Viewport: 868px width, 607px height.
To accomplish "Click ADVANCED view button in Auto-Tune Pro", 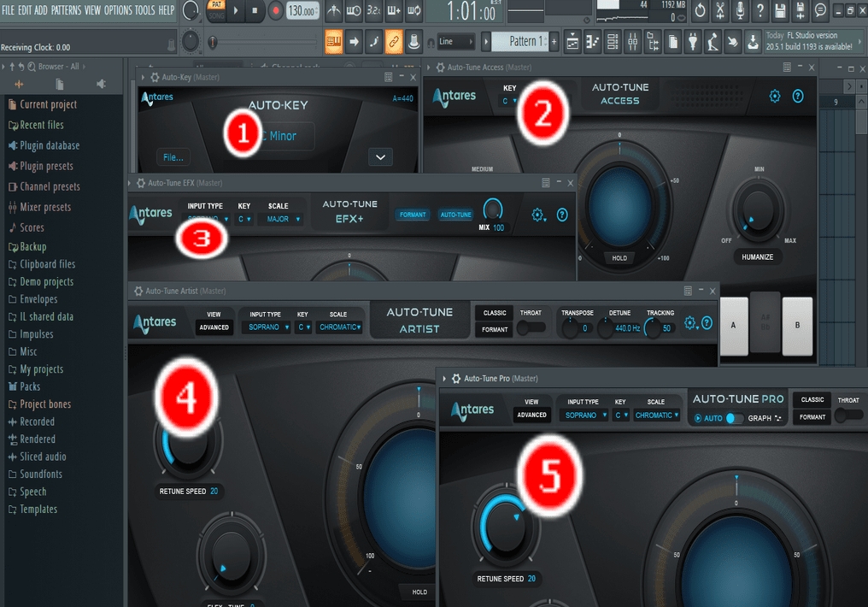I will 531,415.
